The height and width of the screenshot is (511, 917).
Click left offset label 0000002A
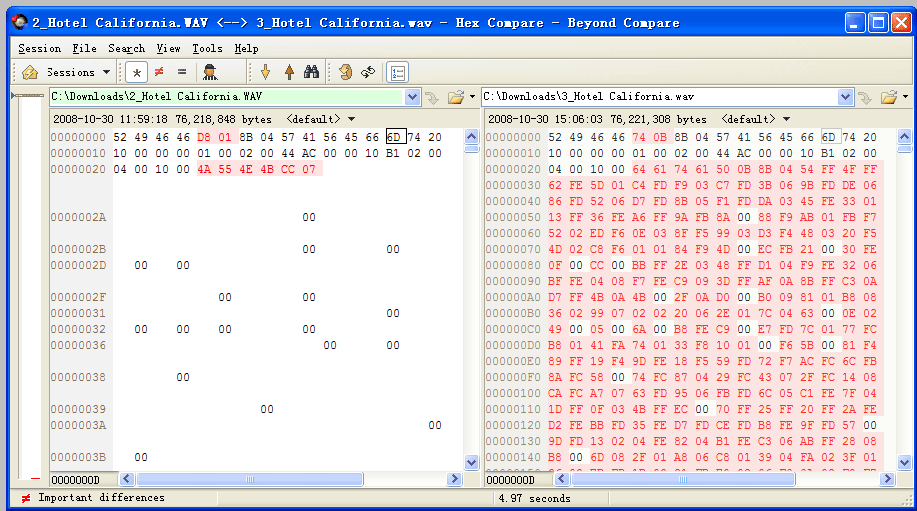[78, 217]
